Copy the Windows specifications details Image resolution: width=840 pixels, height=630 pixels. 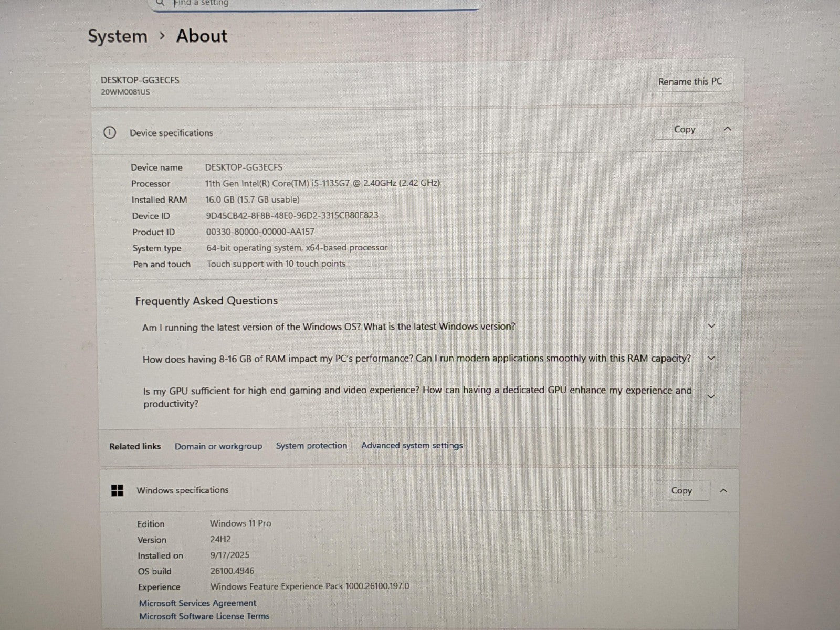click(x=681, y=491)
